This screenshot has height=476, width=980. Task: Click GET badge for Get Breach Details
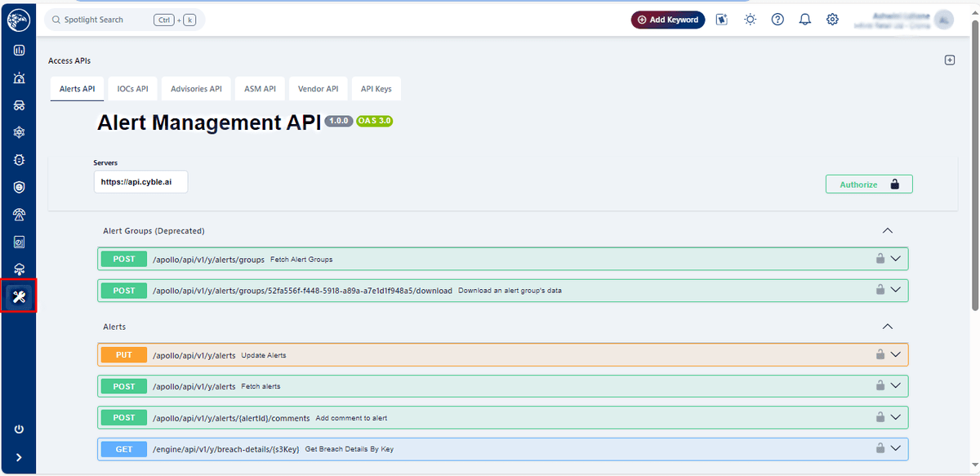(124, 448)
